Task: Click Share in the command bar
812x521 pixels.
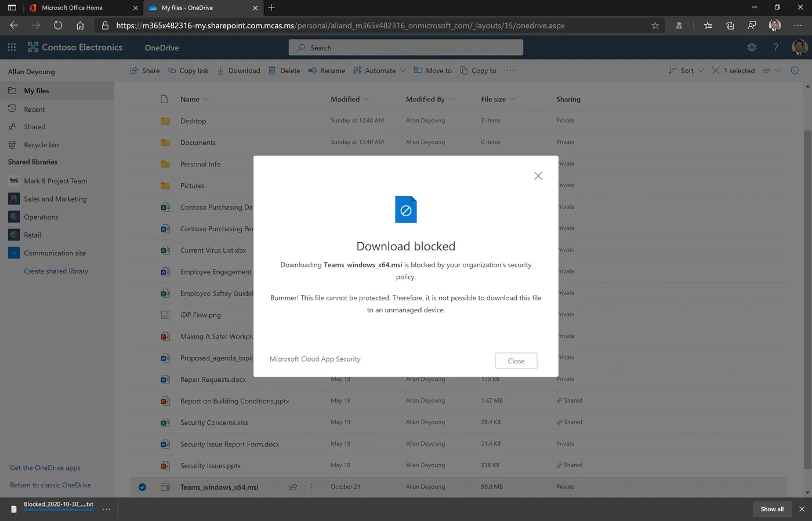Action: pos(145,71)
